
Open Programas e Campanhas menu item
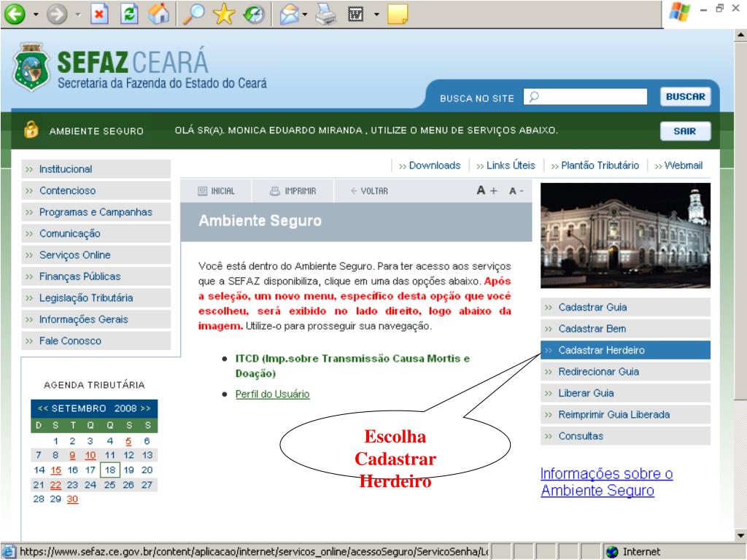[96, 212]
